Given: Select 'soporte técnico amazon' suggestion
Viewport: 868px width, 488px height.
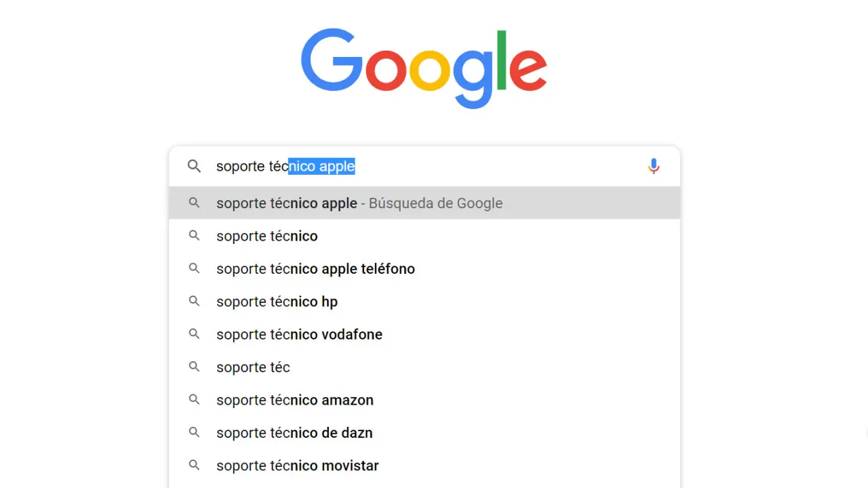Looking at the screenshot, I should 295,401.
